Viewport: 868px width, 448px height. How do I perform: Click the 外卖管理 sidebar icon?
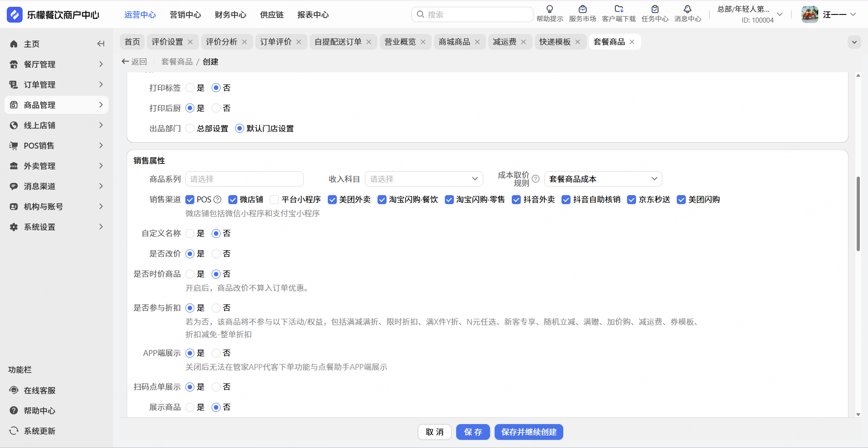coord(14,166)
